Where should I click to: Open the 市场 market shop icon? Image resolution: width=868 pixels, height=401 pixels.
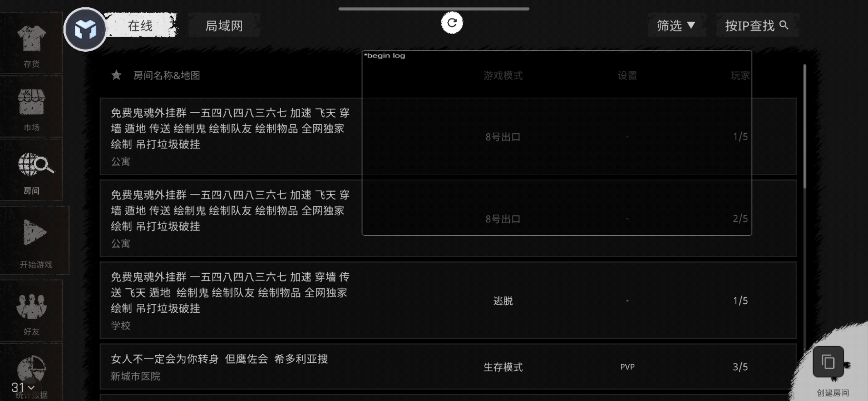click(32, 102)
